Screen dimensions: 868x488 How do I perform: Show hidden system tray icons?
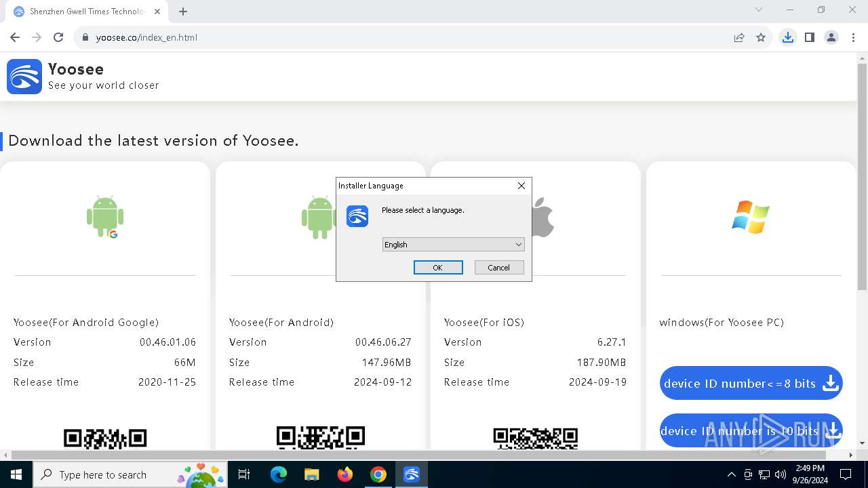731,474
